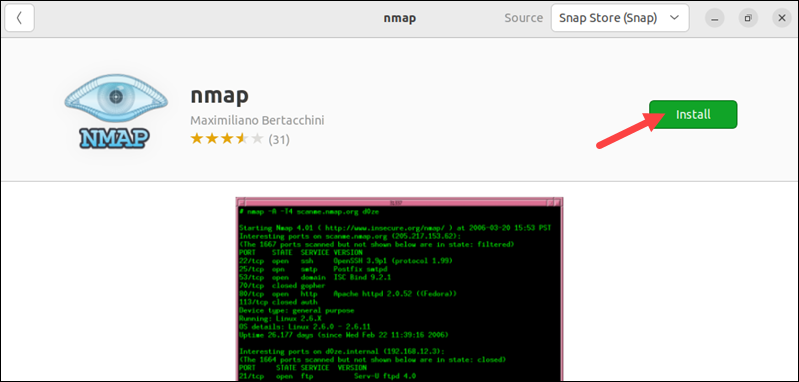Screen dimensions: 799x382
Task: Click the nmap application title heading
Action: pyautogui.click(x=220, y=95)
